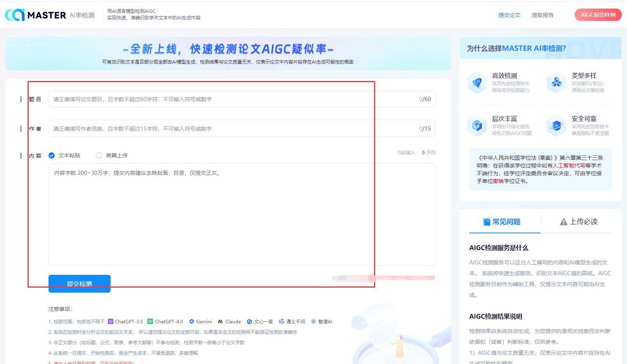The height and width of the screenshot is (364, 627).
Task: Open the 提取报告 menu item
Action: tap(543, 15)
